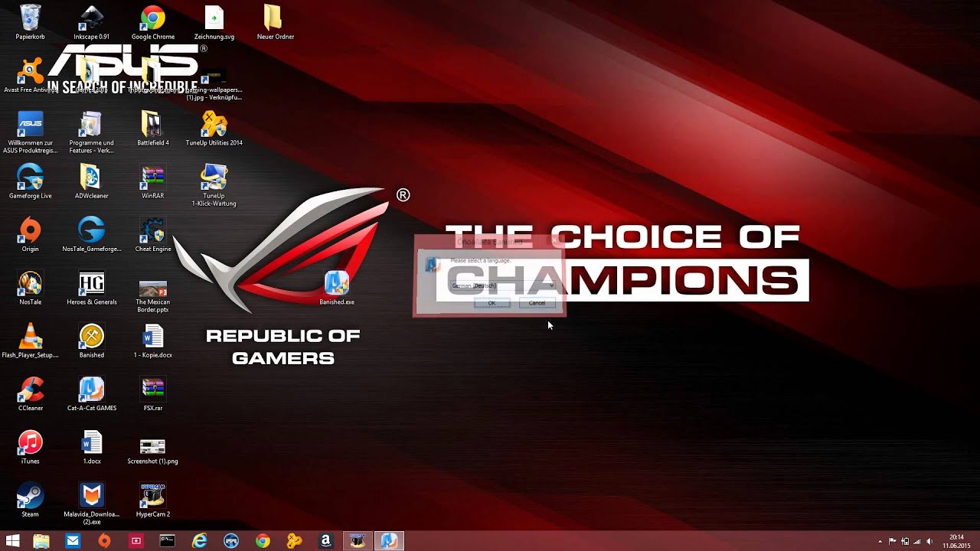980x551 pixels.
Task: Select the FSX.rar archive
Action: [x=153, y=393]
